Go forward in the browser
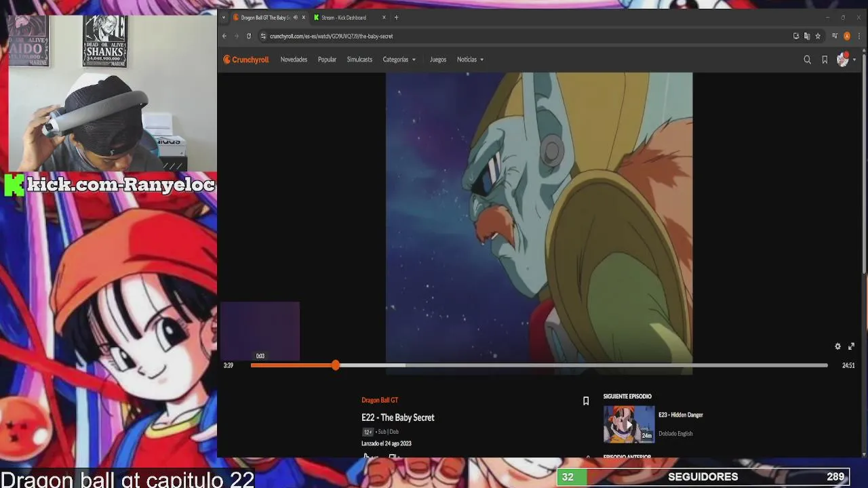The width and height of the screenshot is (868, 488). coord(236,36)
